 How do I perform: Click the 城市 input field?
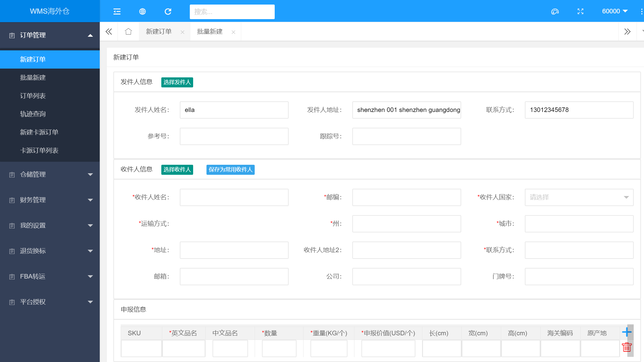(x=579, y=224)
